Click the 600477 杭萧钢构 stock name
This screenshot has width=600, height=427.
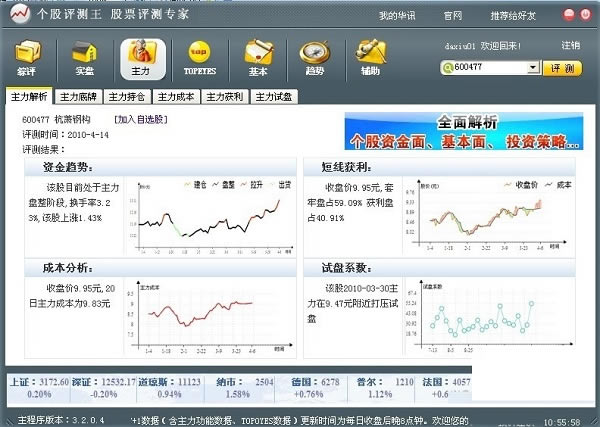[x=56, y=120]
